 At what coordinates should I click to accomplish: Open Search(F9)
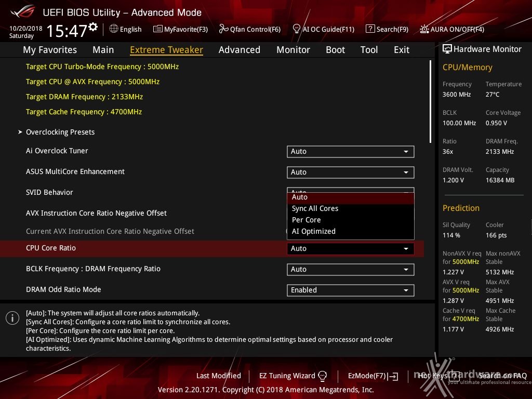click(387, 29)
